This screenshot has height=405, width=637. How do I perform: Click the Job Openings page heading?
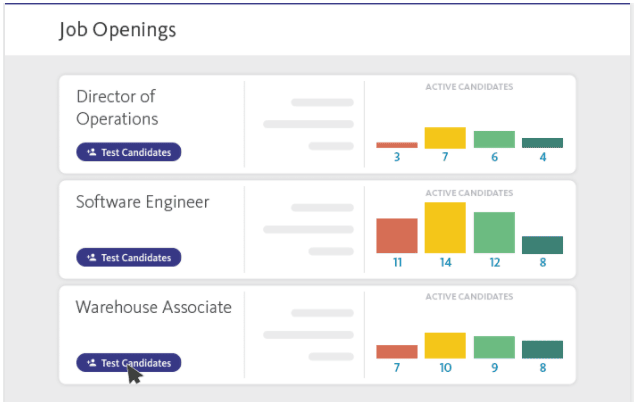(x=117, y=30)
